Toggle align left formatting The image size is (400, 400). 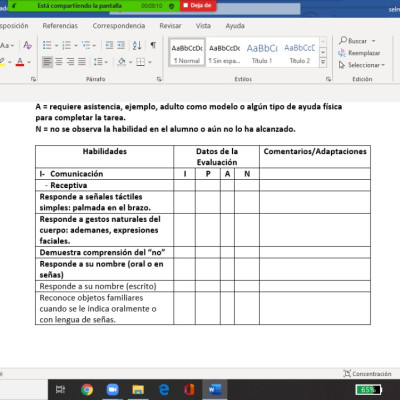pos(48,62)
